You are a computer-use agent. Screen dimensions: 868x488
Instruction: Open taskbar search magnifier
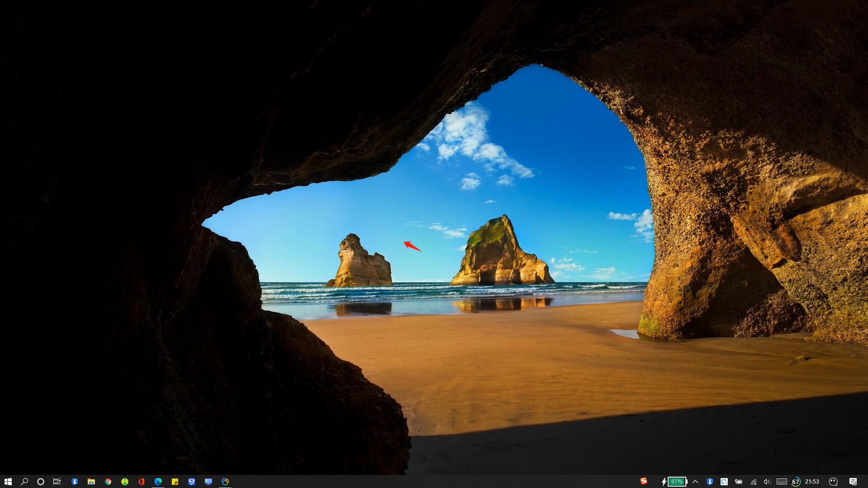[24, 482]
